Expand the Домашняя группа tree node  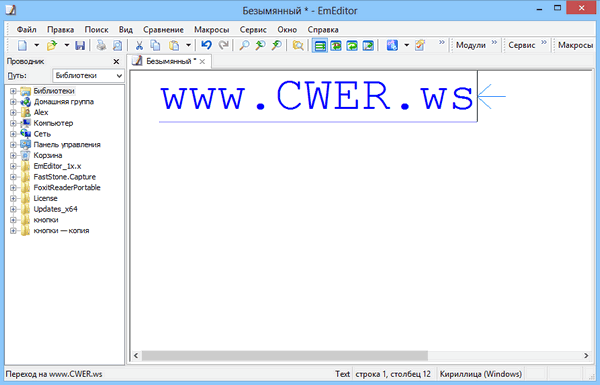13,102
